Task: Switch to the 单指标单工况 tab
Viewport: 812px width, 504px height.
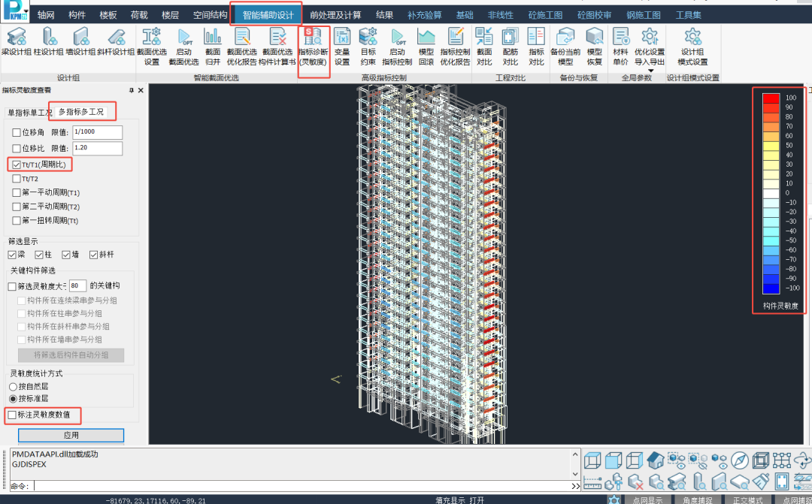Action: click(x=28, y=113)
